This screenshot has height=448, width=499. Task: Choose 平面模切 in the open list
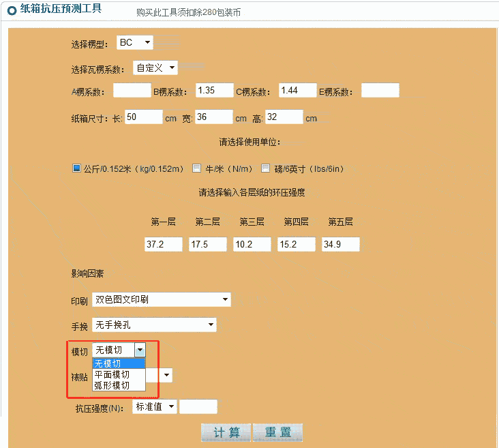click(x=119, y=374)
